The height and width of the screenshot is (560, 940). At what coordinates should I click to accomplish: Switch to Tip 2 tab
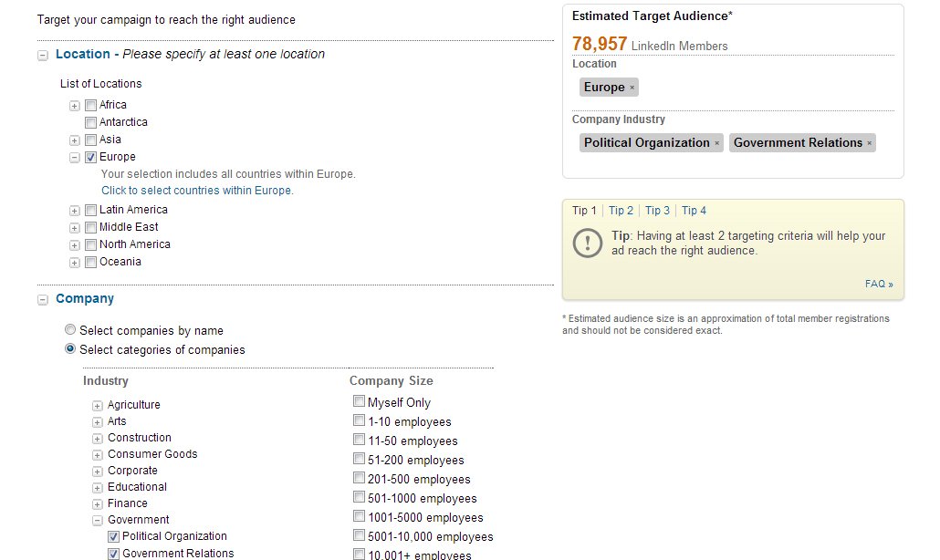[621, 211]
